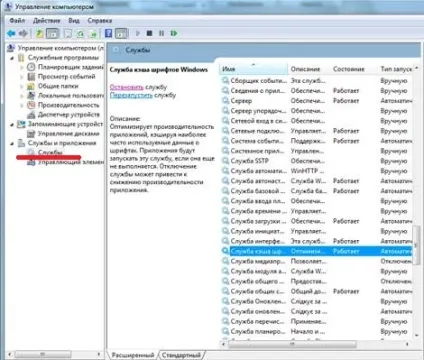Image resolution: width=424 pixels, height=360 pixels.
Task: Click the Restart service green icon
Action: [174, 33]
